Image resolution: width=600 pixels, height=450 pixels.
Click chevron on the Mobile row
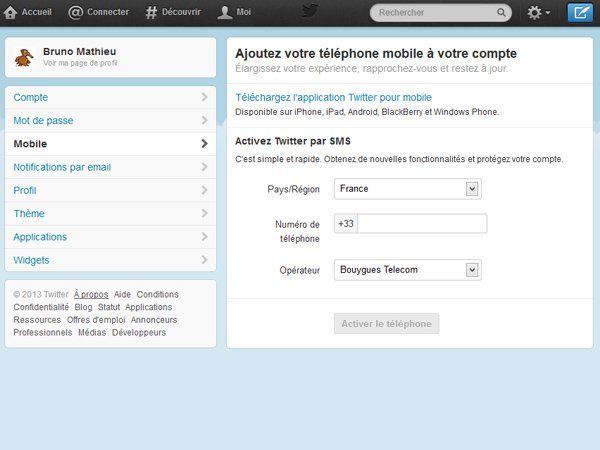[204, 143]
